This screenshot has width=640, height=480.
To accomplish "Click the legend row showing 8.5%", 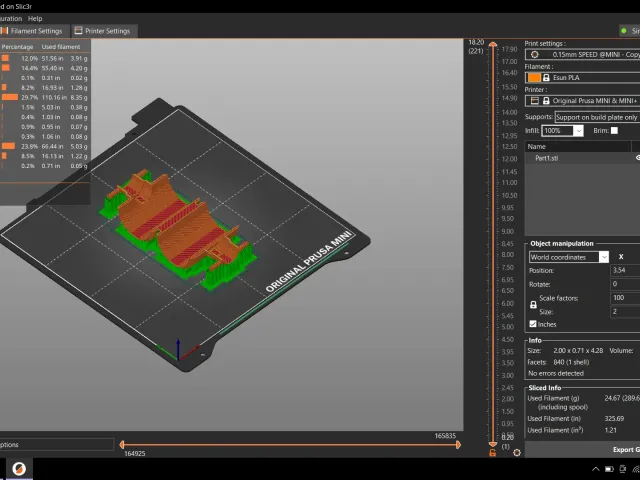I will click(x=44, y=156).
